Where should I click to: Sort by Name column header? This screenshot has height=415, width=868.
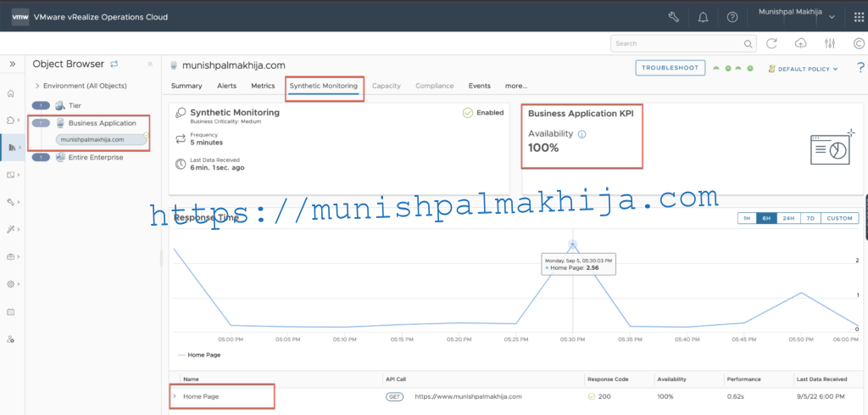click(191, 379)
